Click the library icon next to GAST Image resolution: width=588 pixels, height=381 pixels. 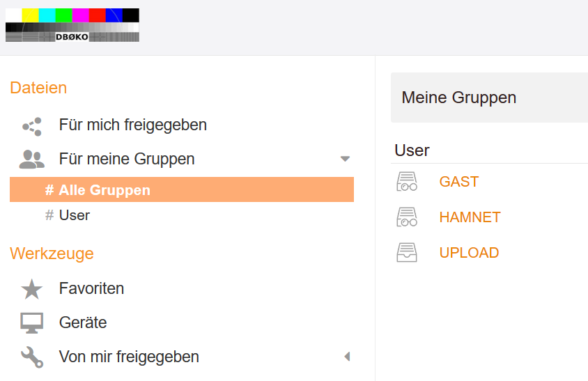click(407, 182)
